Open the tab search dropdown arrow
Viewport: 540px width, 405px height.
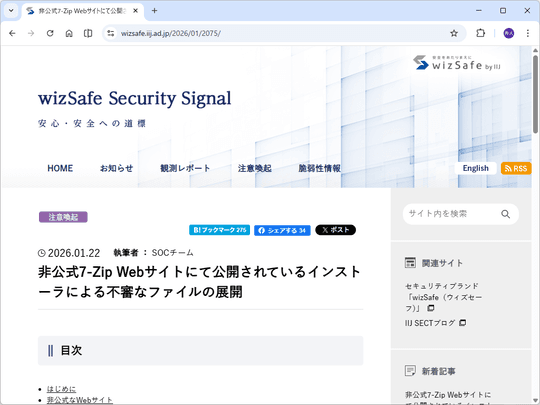[x=11, y=11]
